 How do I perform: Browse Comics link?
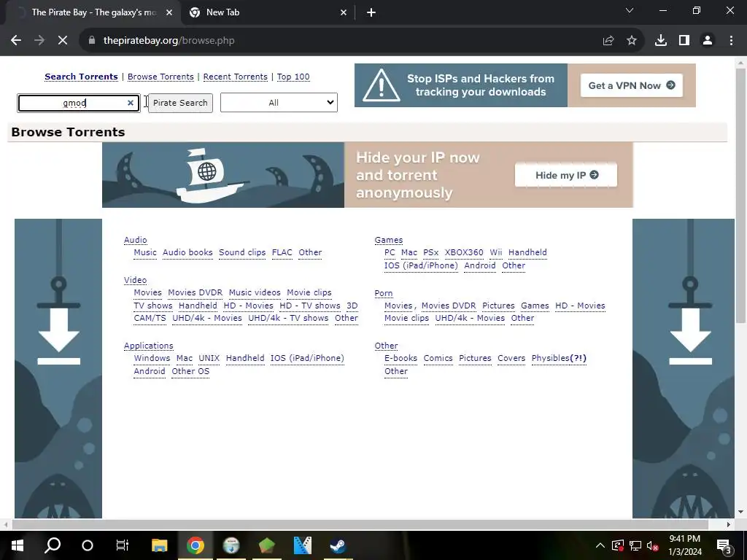438,358
